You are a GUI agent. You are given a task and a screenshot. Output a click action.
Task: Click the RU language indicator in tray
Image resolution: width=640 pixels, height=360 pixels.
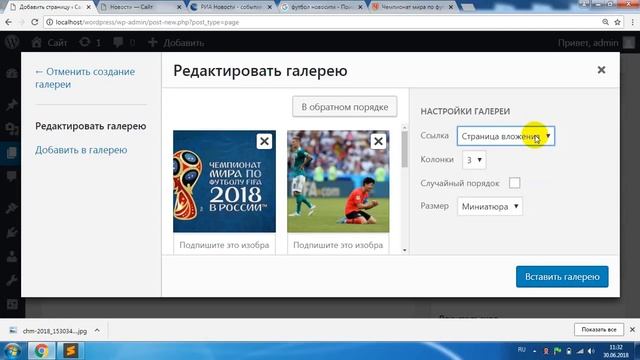[521, 350]
